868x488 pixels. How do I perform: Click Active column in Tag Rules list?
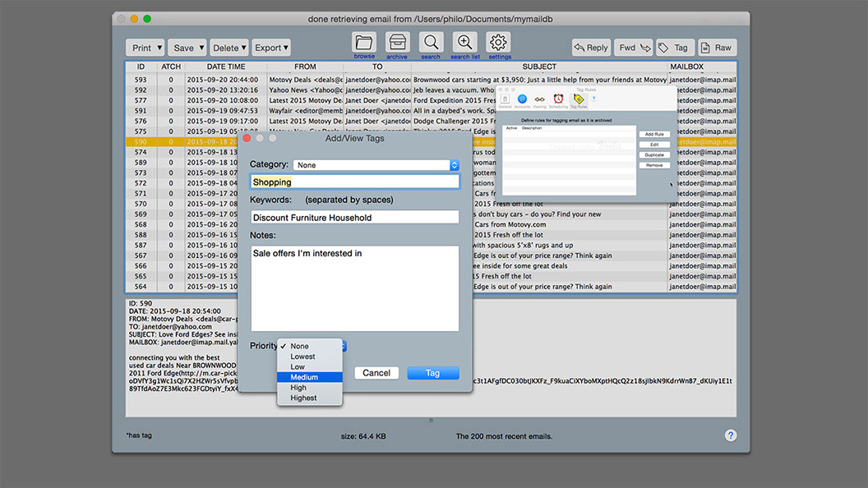click(x=511, y=128)
